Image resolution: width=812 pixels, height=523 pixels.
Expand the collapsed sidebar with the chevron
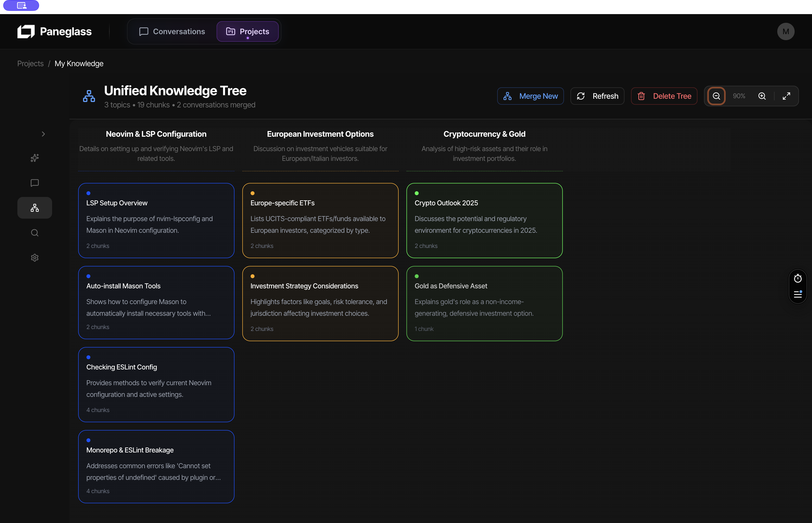coord(43,134)
